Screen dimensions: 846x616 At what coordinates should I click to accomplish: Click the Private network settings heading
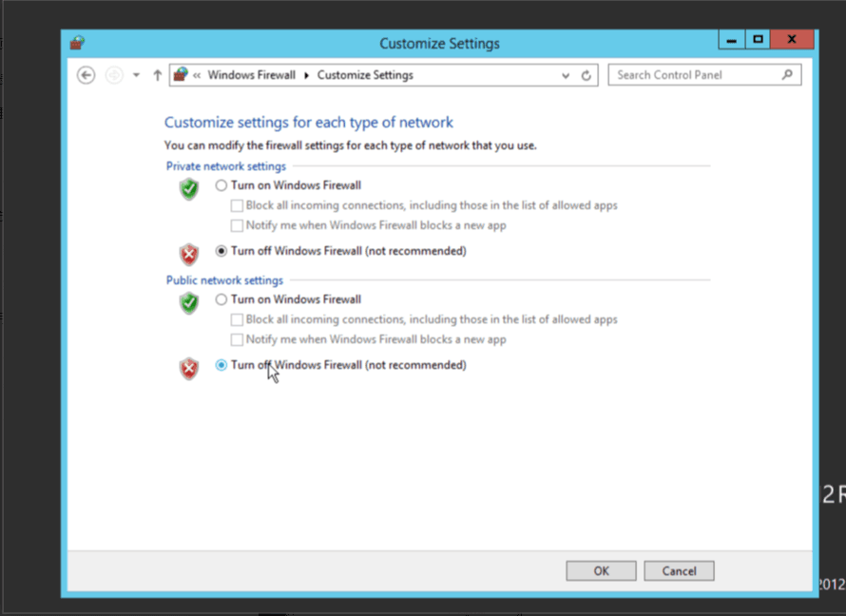pyautogui.click(x=226, y=166)
